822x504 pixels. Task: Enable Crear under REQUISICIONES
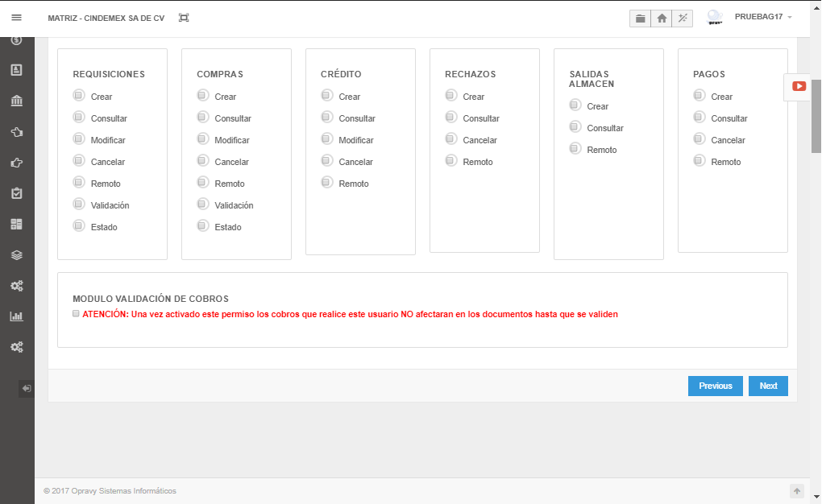(79, 95)
